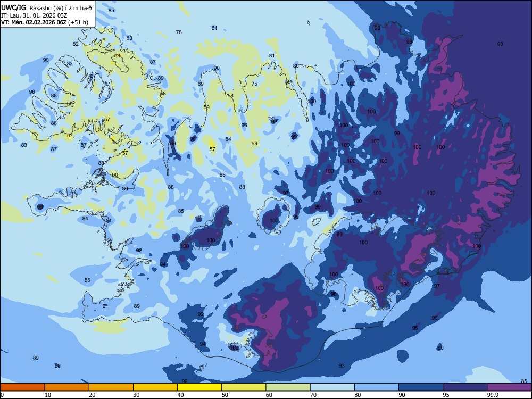This screenshot has width=532, height=399.
Task: Click the '75' humidity value on the map
Action: (x=254, y=84)
